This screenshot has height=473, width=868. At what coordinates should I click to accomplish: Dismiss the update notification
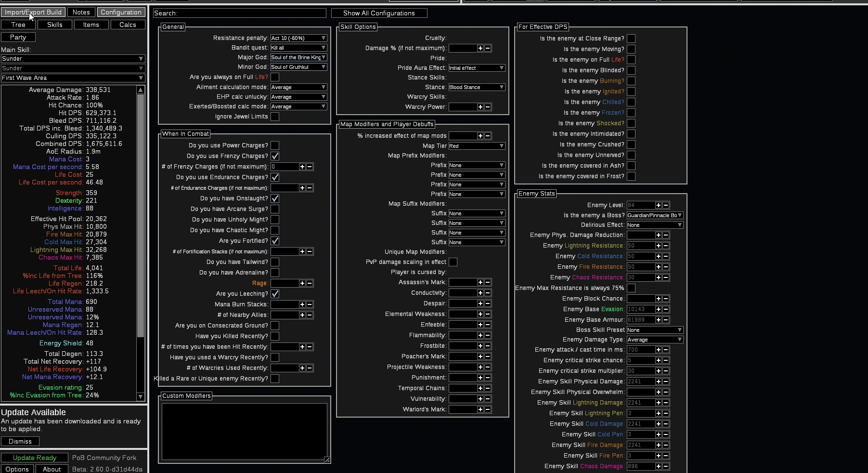pyautogui.click(x=20, y=441)
